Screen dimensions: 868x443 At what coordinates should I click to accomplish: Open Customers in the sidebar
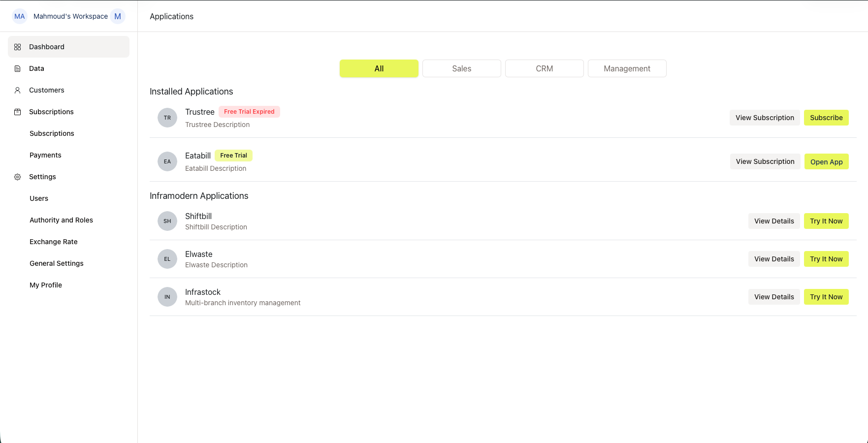pos(68,90)
